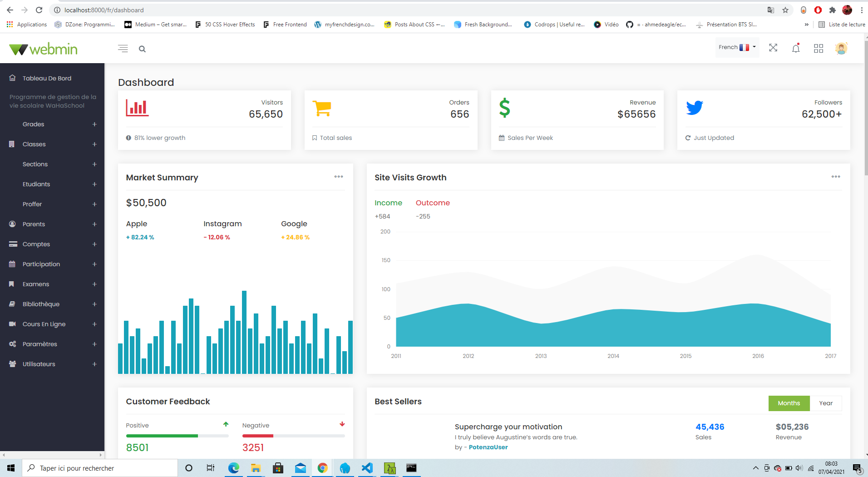Open the apps grid icon in header
Screen dimensions: 868x477
tap(819, 48)
